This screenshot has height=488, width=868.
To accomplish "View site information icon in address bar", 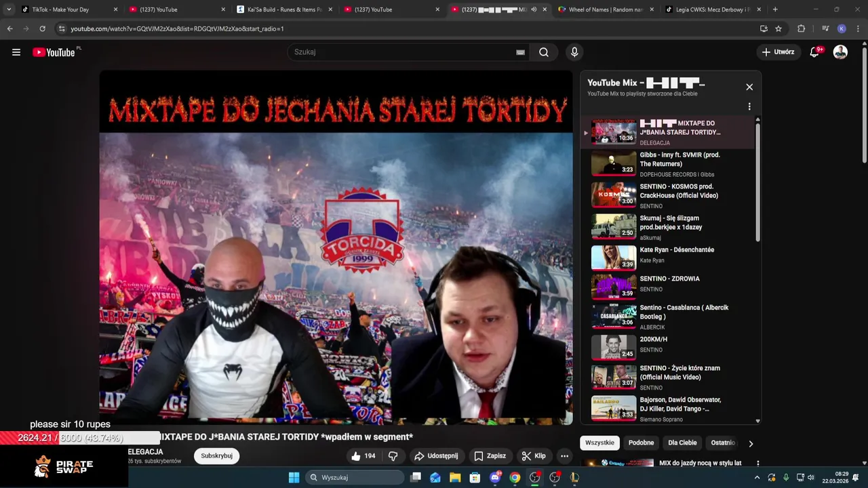I will 62,28.
